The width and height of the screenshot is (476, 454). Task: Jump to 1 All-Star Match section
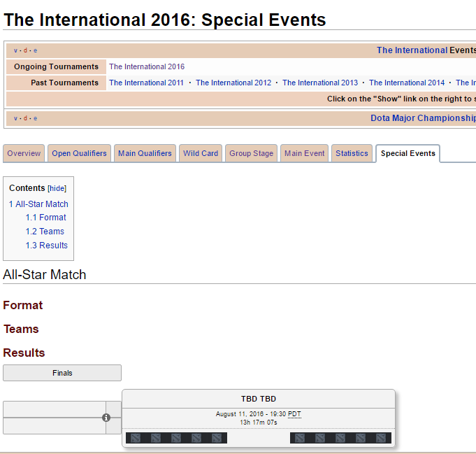click(38, 204)
